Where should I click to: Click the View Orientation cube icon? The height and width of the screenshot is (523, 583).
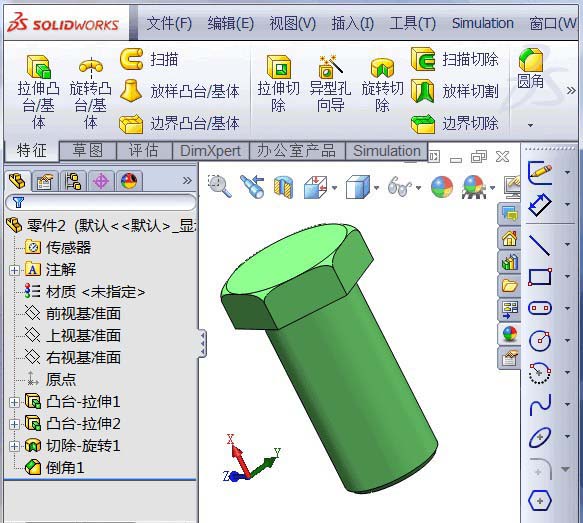pyautogui.click(x=315, y=187)
